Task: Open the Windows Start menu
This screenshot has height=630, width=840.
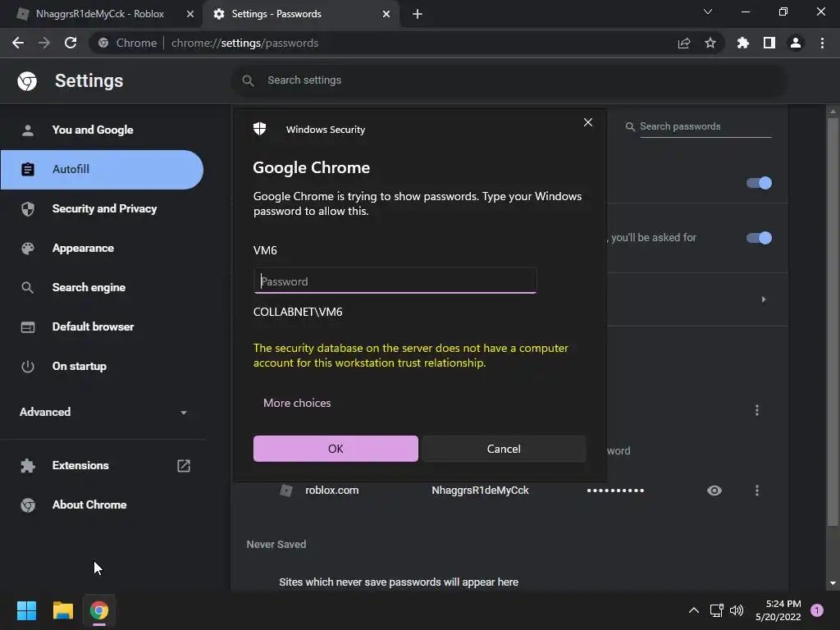Action: 26,610
